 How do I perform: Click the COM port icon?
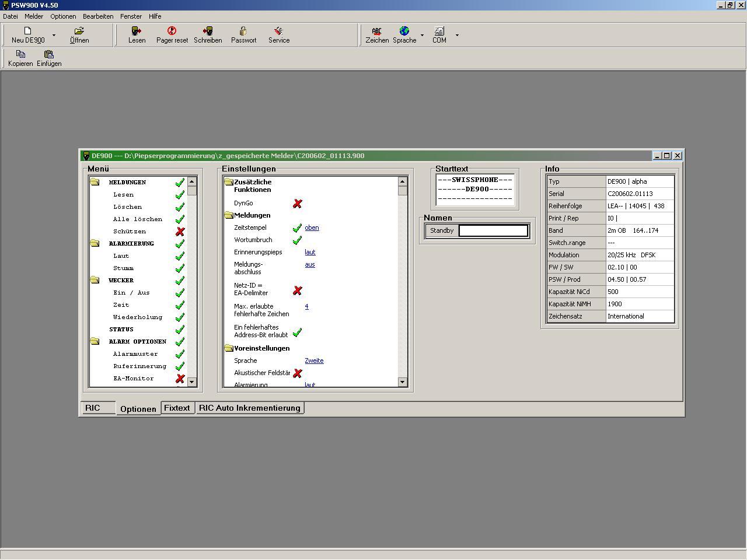coord(439,31)
